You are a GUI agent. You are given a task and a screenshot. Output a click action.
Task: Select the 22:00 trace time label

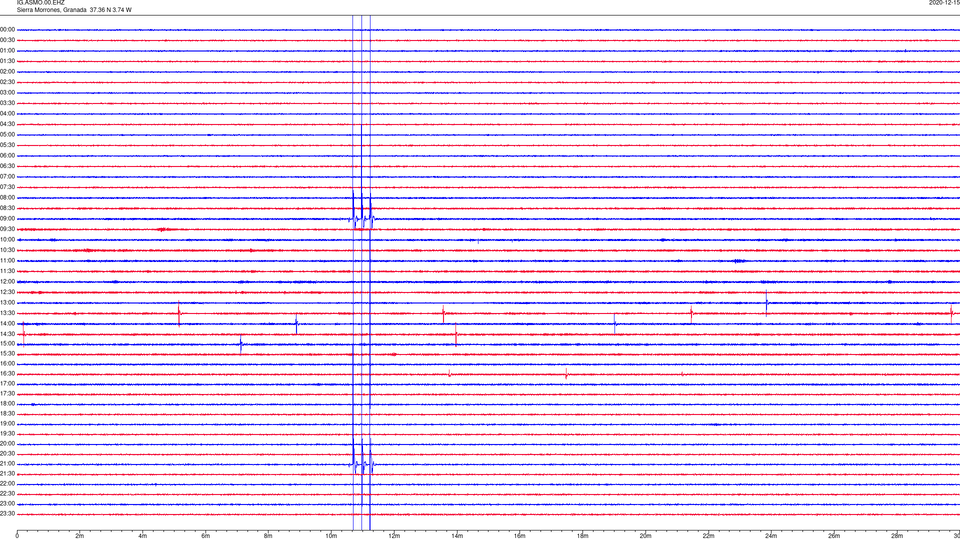pos(7,484)
